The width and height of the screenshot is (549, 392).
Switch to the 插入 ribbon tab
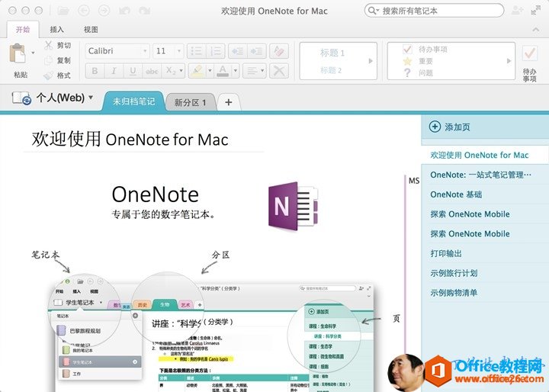pos(56,30)
